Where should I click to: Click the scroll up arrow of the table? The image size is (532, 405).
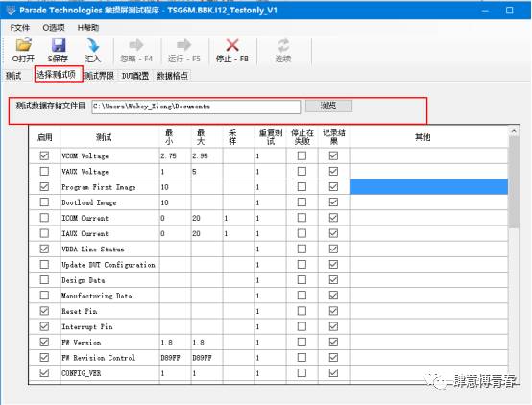point(514,131)
